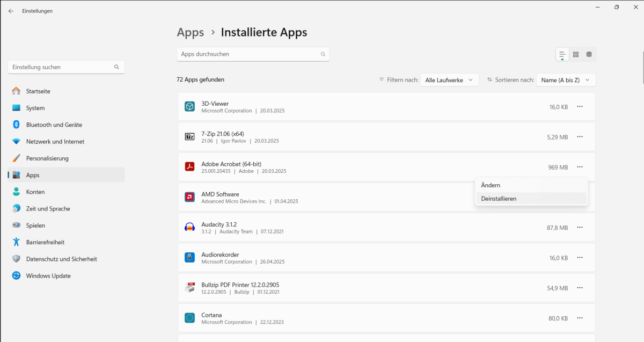Click the Audiorekorder app icon
Screen dimensions: 644x342
tap(189, 258)
